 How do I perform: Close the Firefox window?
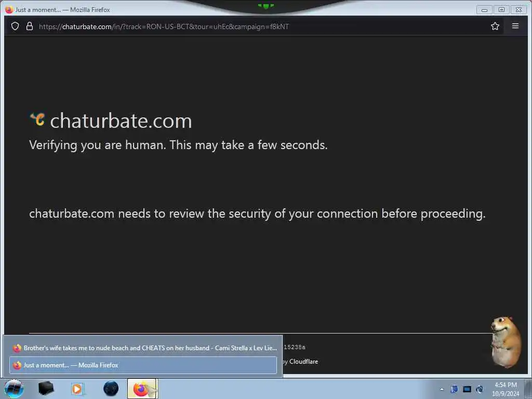tap(519, 10)
